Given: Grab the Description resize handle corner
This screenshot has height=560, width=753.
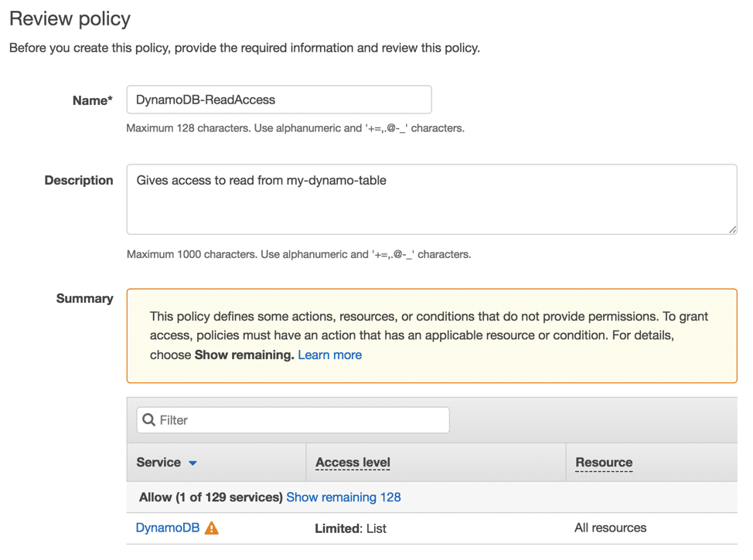Looking at the screenshot, I should (732, 230).
